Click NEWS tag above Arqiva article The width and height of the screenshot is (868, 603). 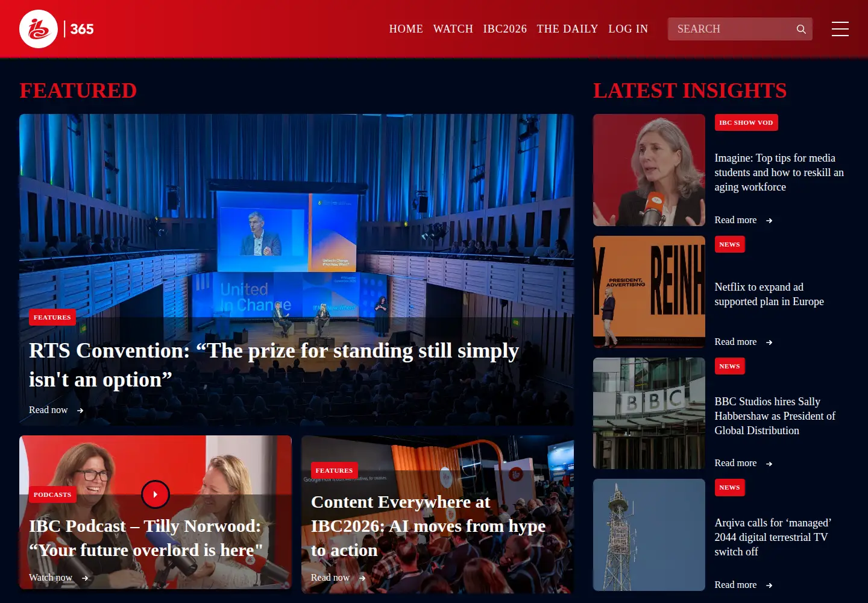[x=730, y=487]
